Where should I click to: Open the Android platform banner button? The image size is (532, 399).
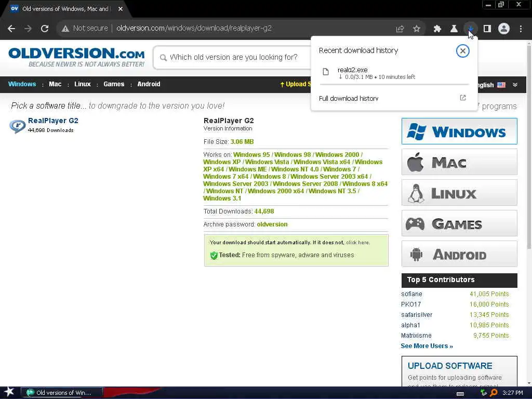459,254
